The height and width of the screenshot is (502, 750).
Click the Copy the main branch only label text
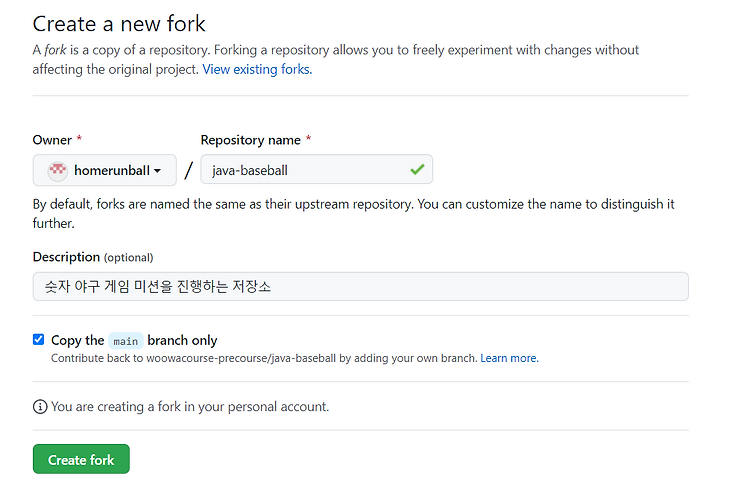click(134, 340)
